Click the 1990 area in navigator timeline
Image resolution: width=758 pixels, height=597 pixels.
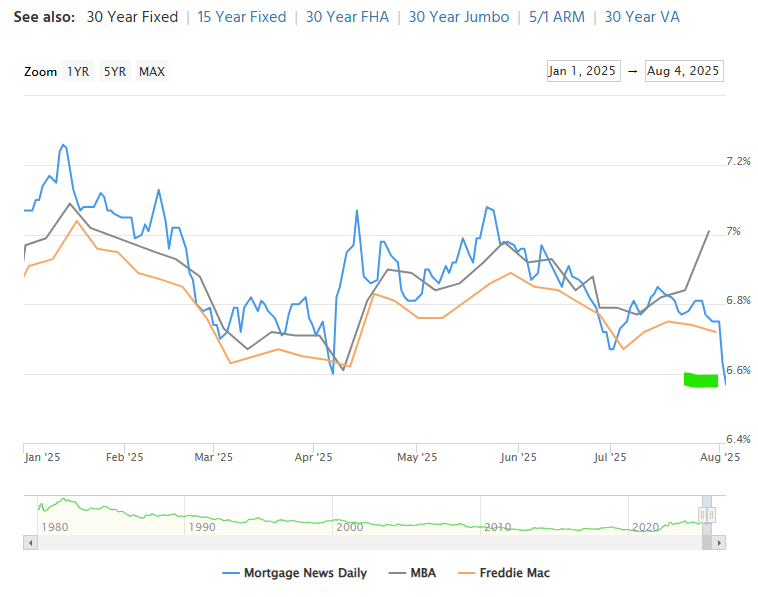[x=201, y=526]
